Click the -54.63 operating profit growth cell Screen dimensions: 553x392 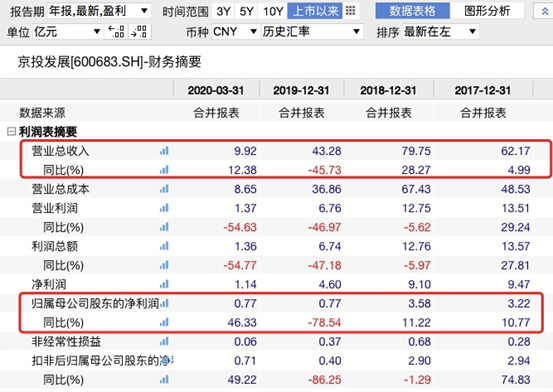240,227
